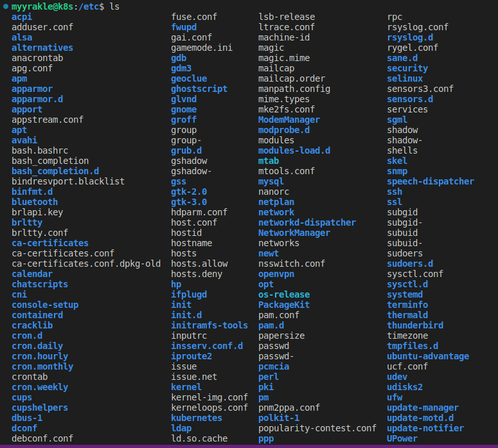Click the 'thunderbird' directory
The width and height of the screenshot is (498, 448).
415,325
